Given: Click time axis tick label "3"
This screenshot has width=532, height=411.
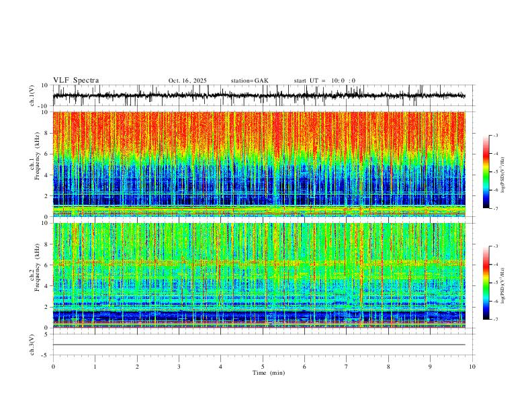Looking at the screenshot, I should point(179,367).
